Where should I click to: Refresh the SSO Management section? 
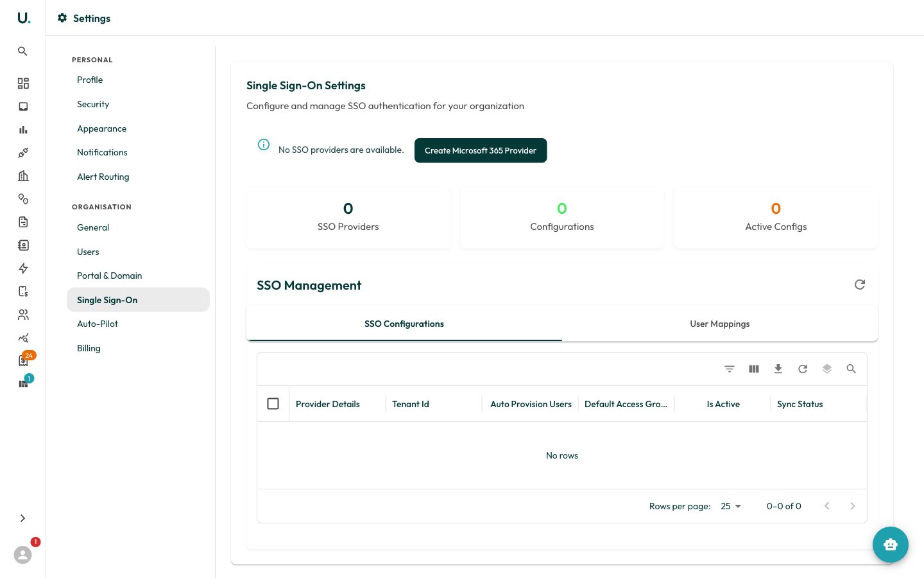pyautogui.click(x=860, y=285)
